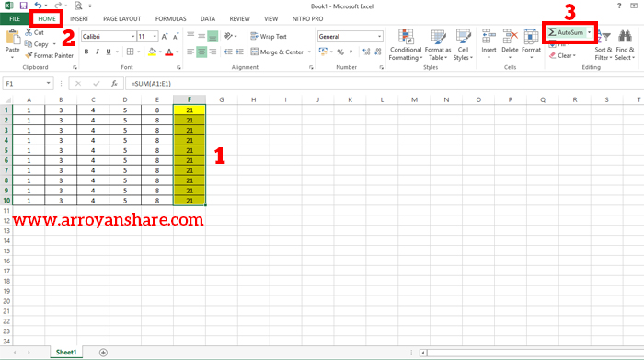Click the Orientation text angle icon

[x=228, y=36]
